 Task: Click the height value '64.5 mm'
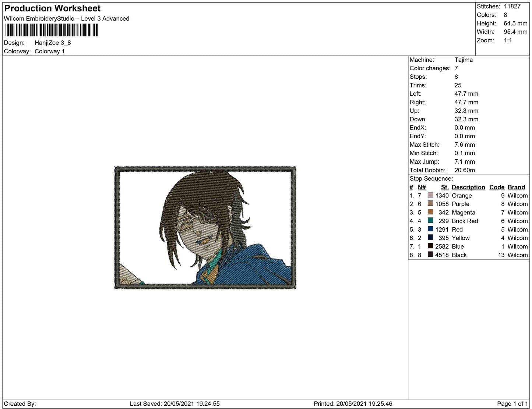click(x=515, y=23)
